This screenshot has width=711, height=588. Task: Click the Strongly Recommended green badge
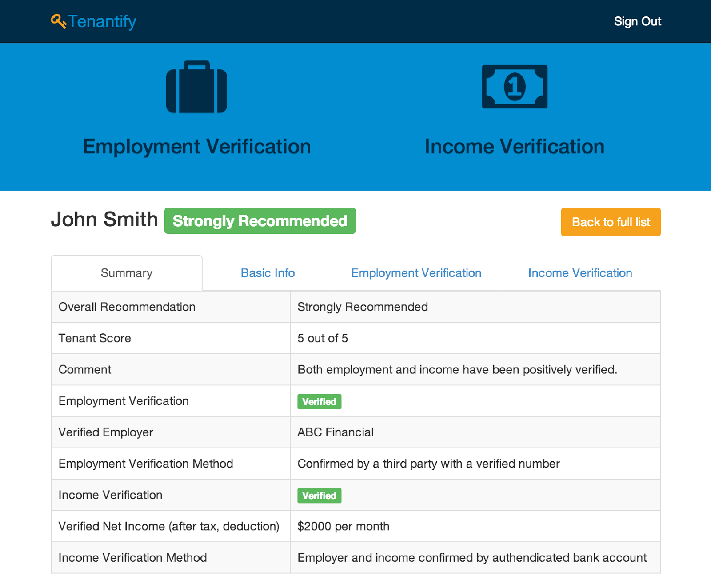(260, 221)
